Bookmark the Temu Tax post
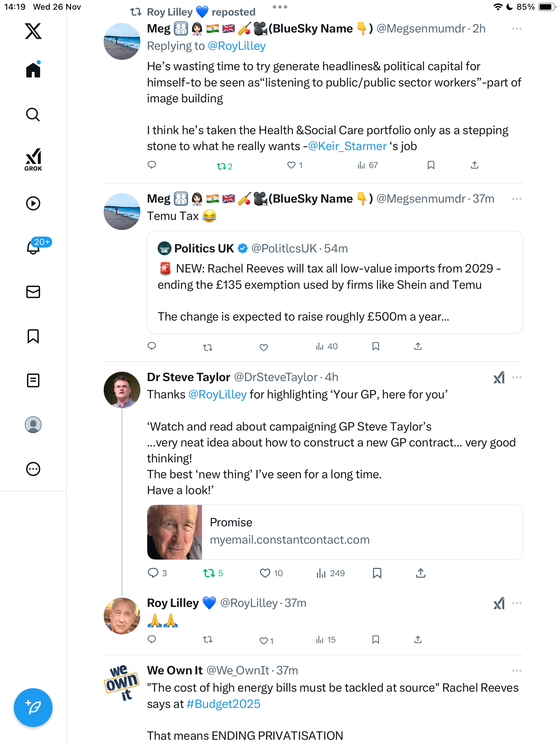560x747 pixels. (x=376, y=347)
